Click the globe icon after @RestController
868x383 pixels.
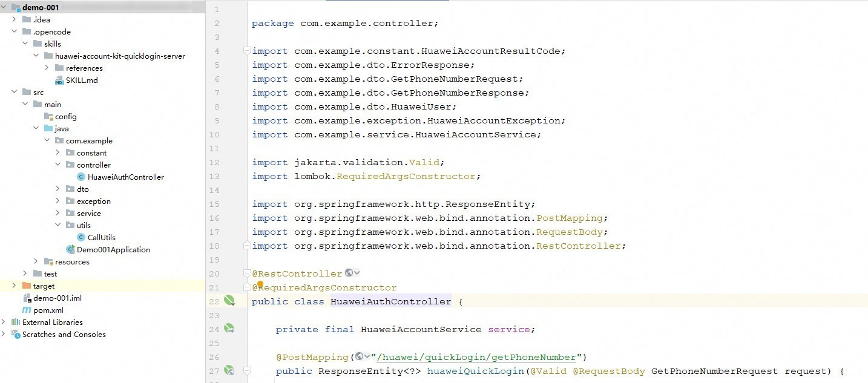coord(349,273)
